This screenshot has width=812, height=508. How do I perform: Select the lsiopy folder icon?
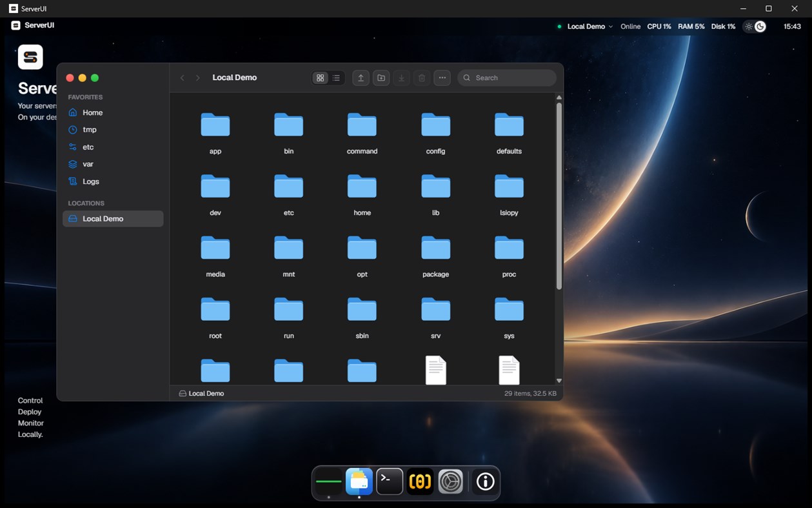(x=509, y=186)
